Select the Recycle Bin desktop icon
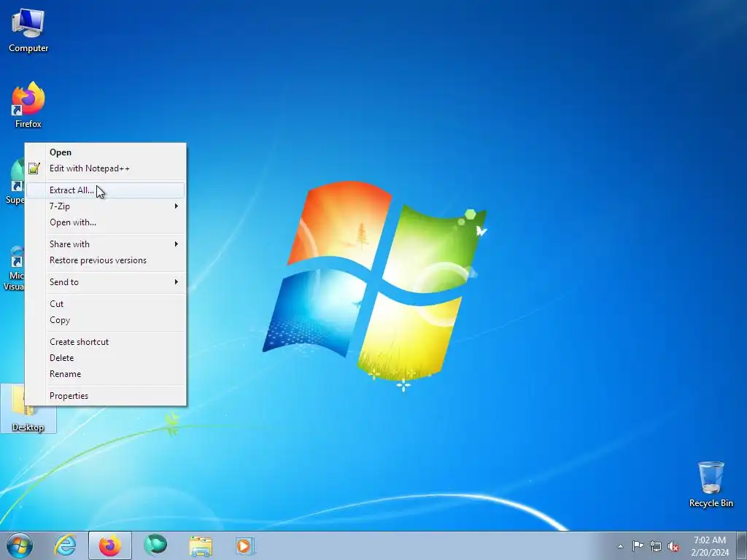This screenshot has width=747, height=560. (711, 484)
